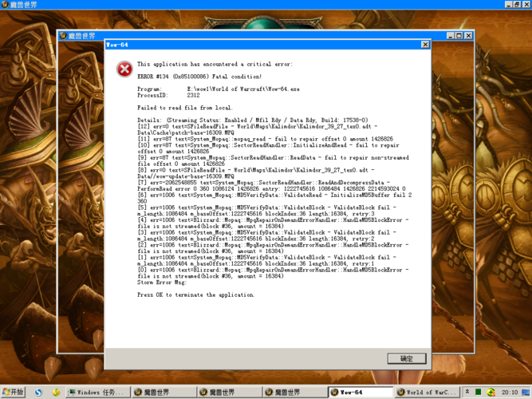Select the 'ERROR #134' fatal condition line
Viewport: 532px width, 399px height.
coord(199,77)
